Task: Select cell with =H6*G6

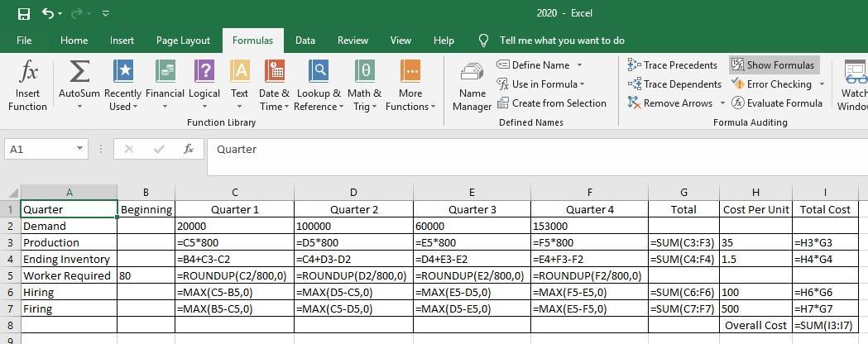Action: tap(825, 292)
